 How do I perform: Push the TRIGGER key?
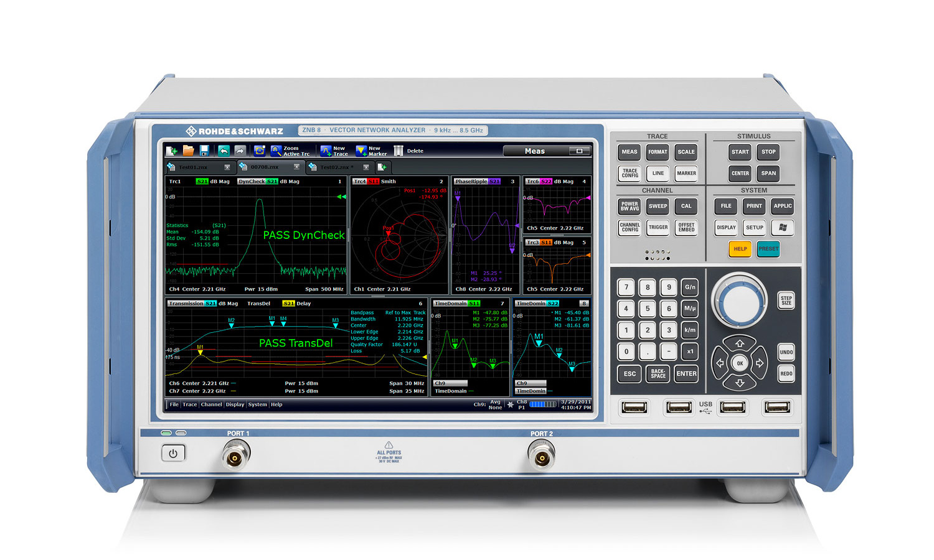658,228
